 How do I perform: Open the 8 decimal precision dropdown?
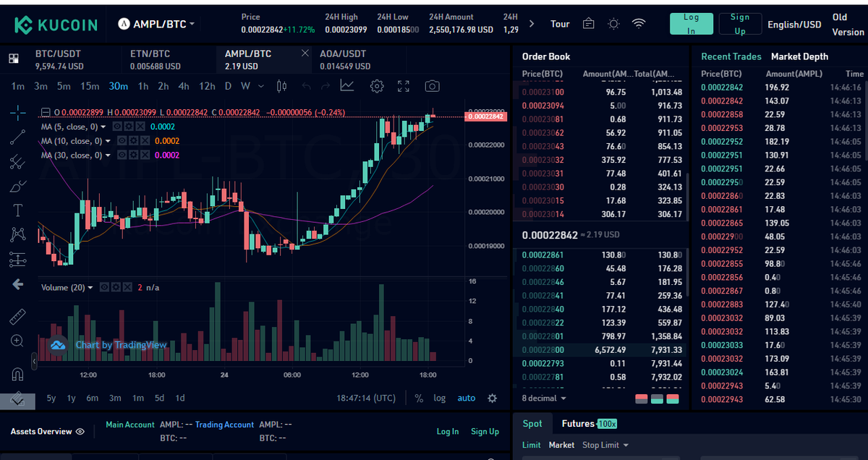click(x=544, y=398)
